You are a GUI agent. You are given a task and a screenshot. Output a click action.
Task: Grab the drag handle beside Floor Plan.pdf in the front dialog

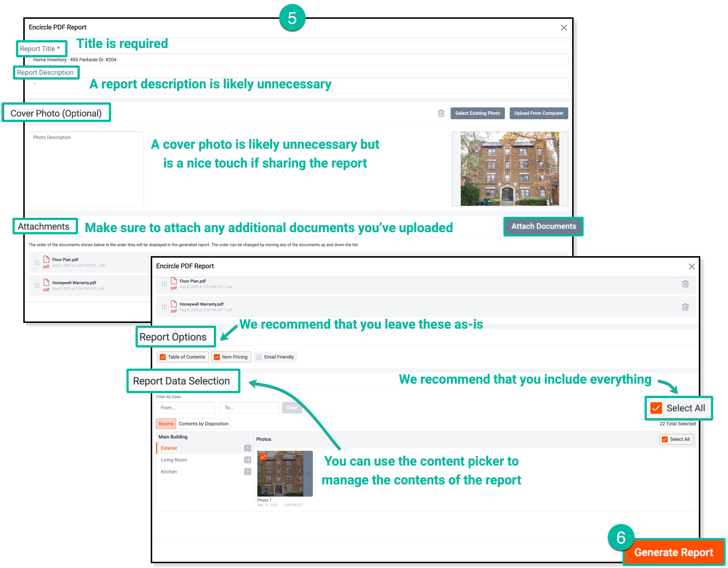coord(164,284)
